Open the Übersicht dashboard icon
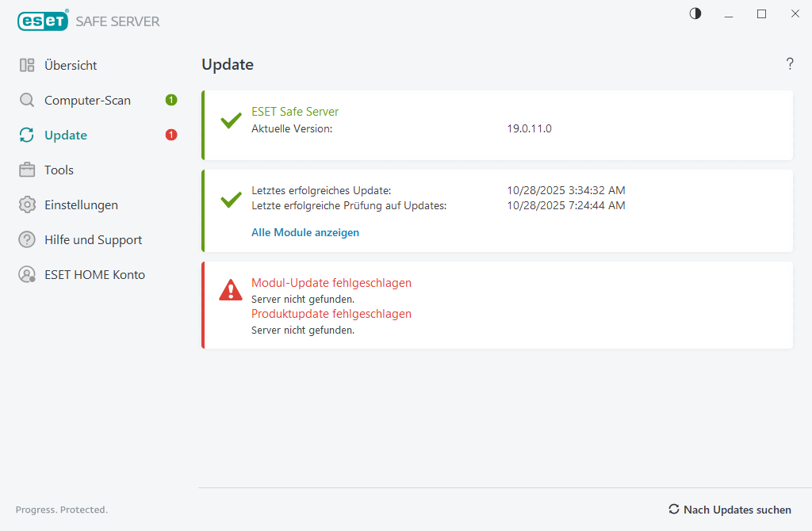Screen dimensions: 812x531 [28, 65]
